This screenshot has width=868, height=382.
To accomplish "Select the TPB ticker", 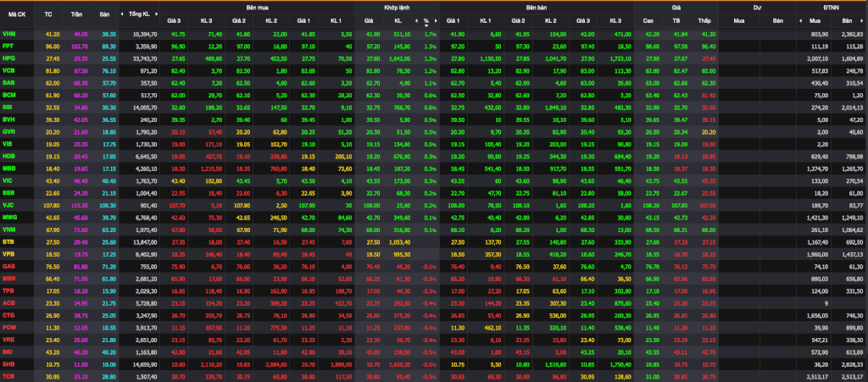I will click(8, 291).
